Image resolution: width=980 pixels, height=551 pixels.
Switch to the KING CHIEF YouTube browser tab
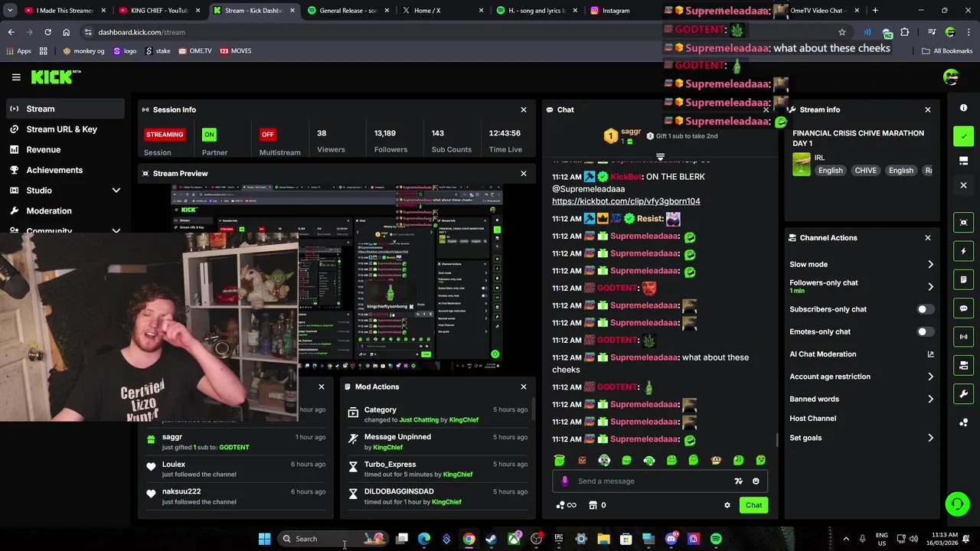tap(159, 11)
